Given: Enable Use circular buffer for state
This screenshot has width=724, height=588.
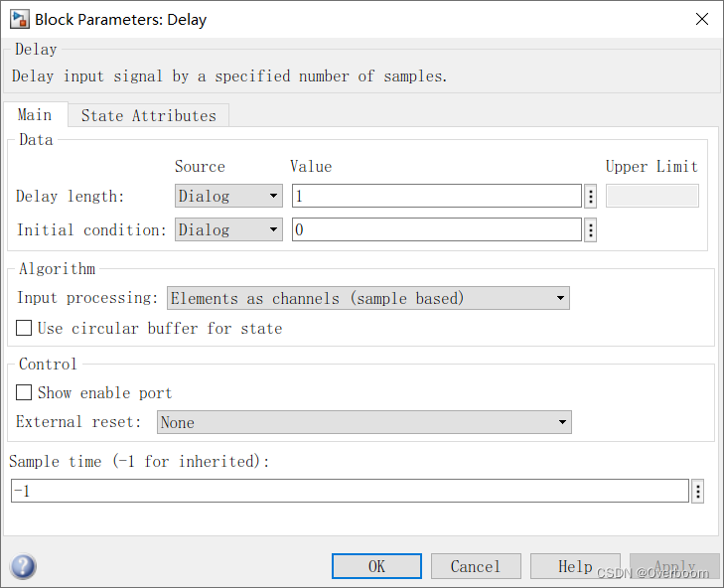Looking at the screenshot, I should pyautogui.click(x=24, y=328).
